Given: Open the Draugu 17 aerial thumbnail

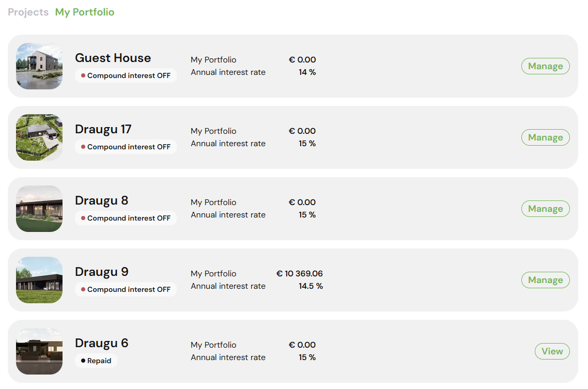Looking at the screenshot, I should pos(39,137).
